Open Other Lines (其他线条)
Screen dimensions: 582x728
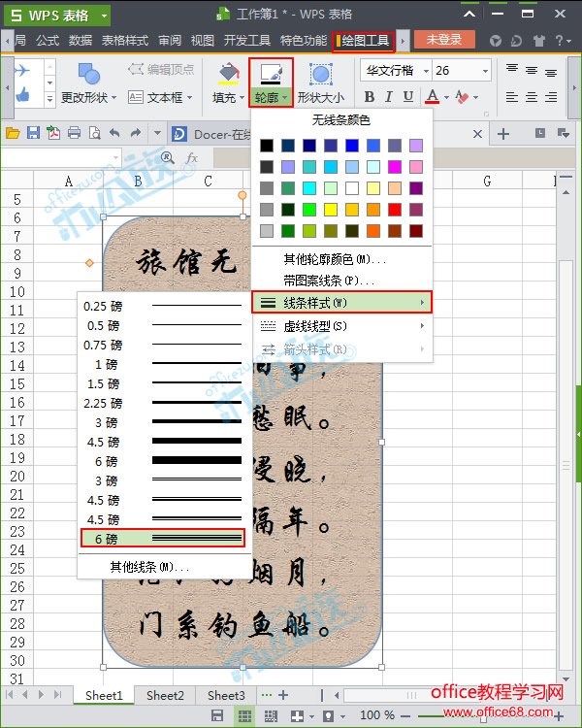coord(164,567)
